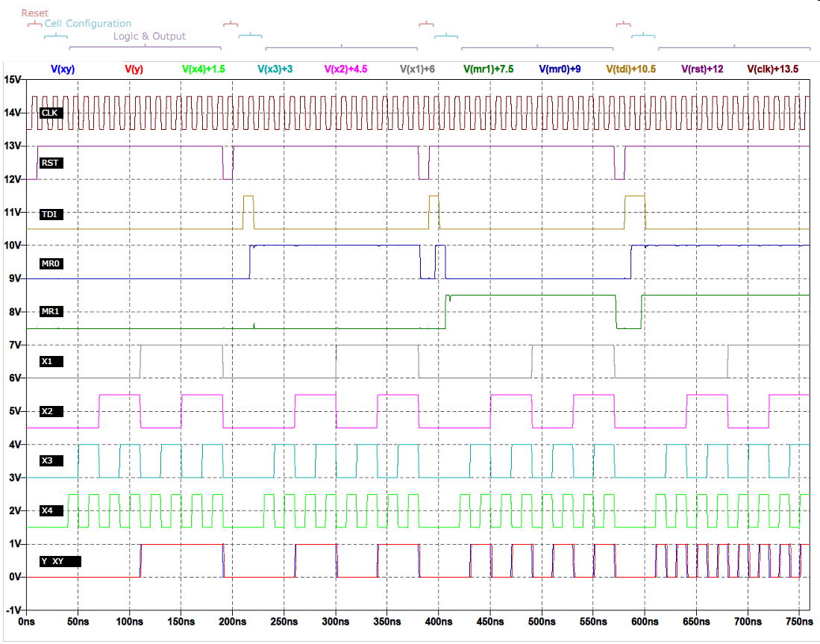The height and width of the screenshot is (644, 820).
Task: Select the V(x3)+3 trace name
Action: point(275,69)
